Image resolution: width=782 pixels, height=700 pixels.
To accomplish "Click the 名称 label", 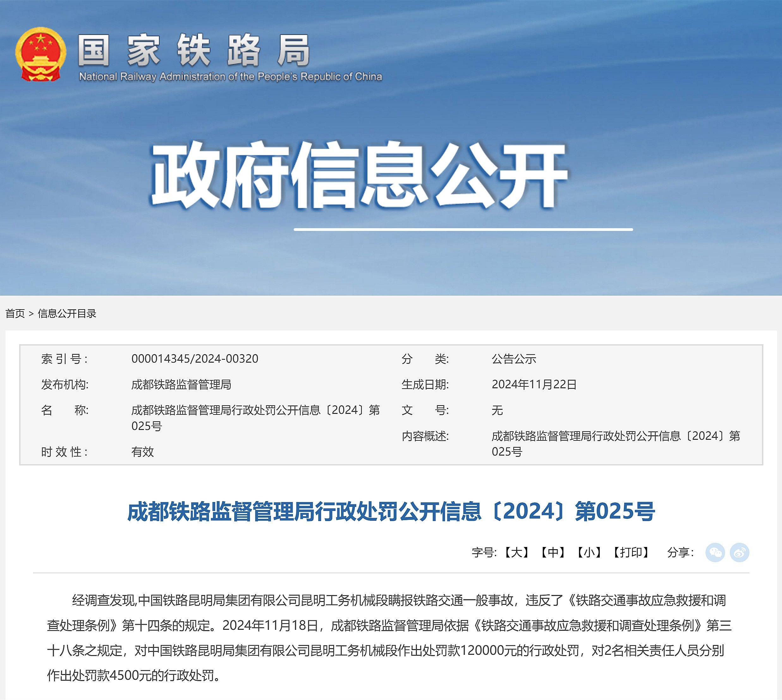I will (64, 410).
